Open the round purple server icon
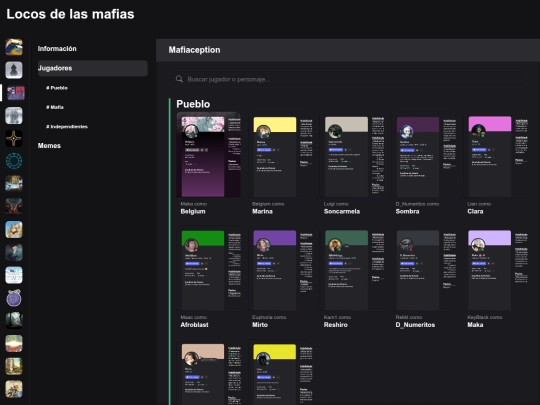 click(x=14, y=298)
